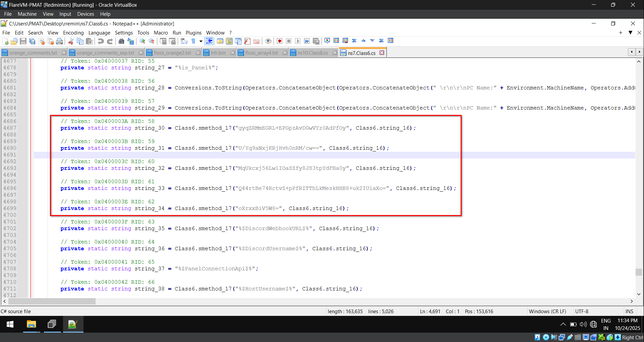Click the Cut scissors icon
644x342 pixels.
click(71, 41)
